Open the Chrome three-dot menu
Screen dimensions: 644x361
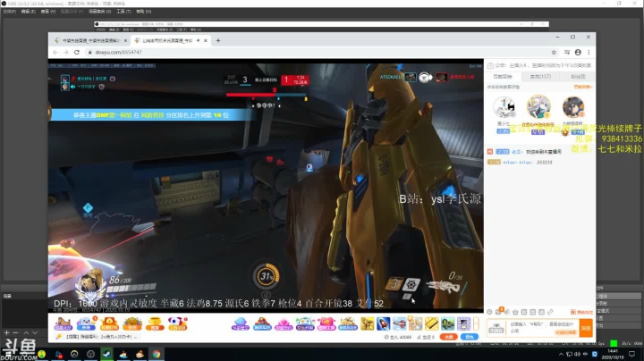589,52
